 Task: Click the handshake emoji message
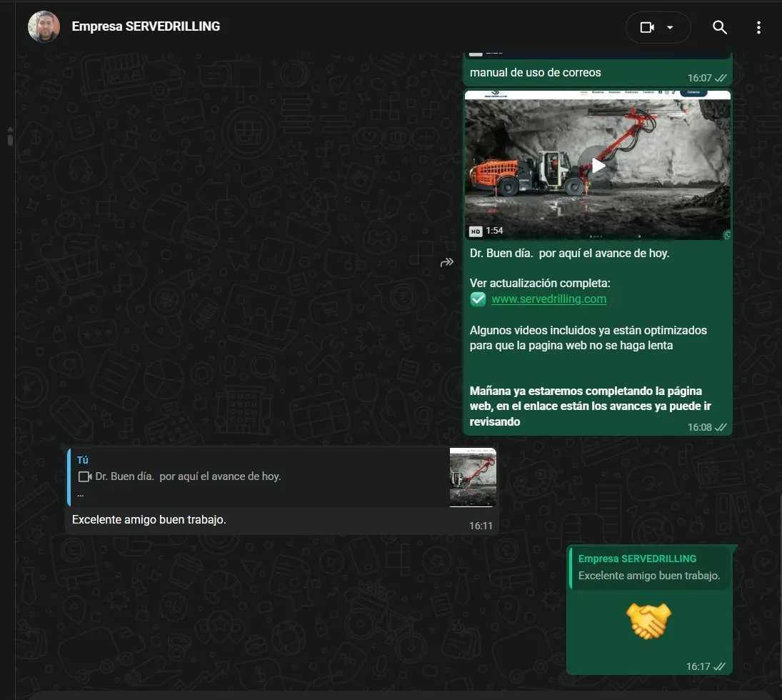point(648,621)
